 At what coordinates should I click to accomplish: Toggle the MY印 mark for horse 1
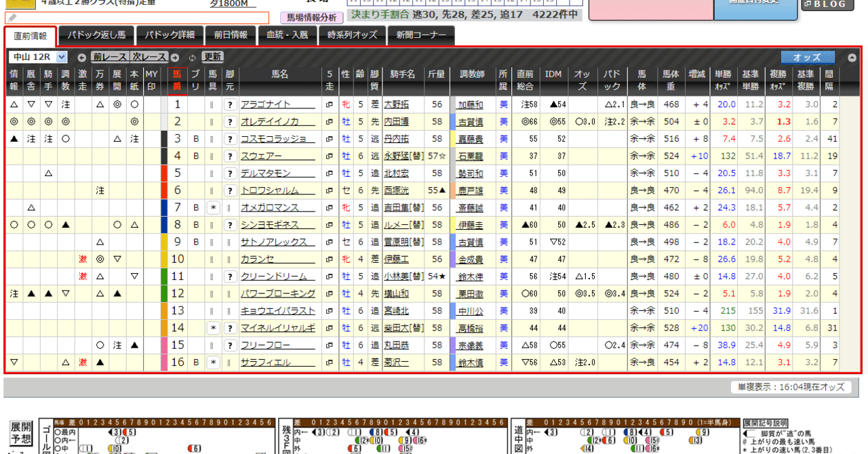151,105
